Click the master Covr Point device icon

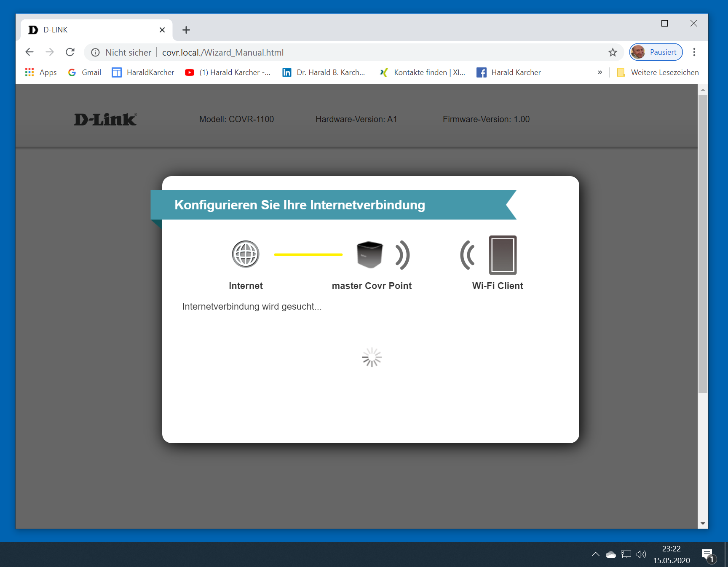pos(369,254)
